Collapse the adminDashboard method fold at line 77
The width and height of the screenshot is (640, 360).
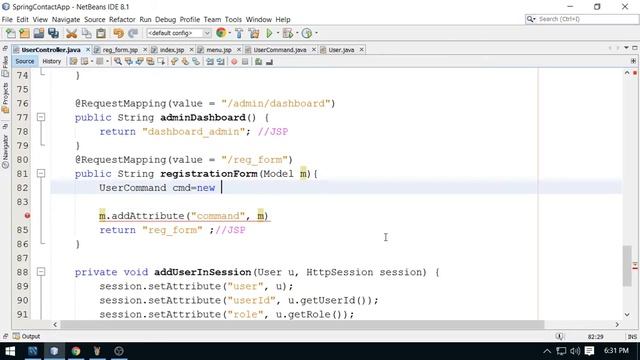point(41,118)
